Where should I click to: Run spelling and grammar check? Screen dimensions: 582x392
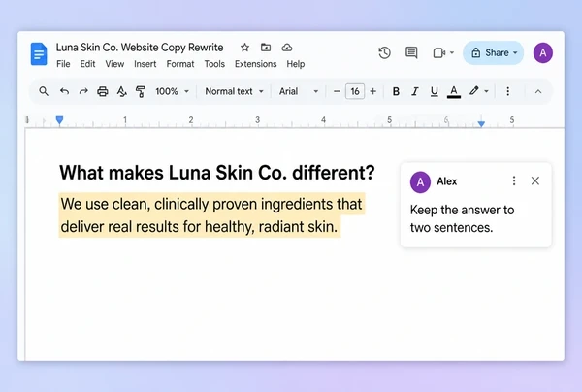click(x=122, y=91)
